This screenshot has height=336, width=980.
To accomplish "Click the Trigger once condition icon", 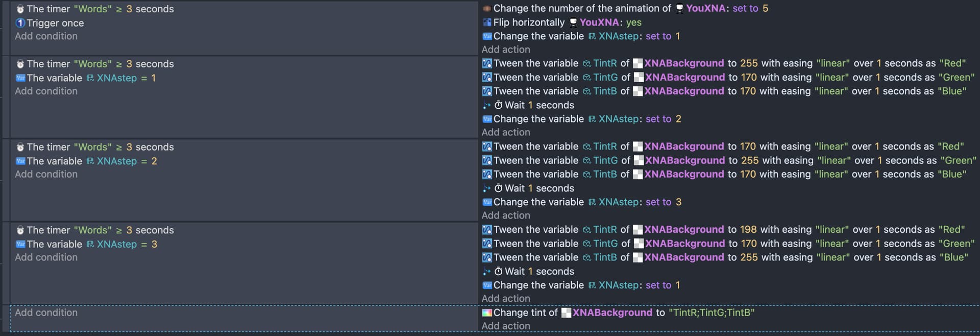I will point(20,23).
